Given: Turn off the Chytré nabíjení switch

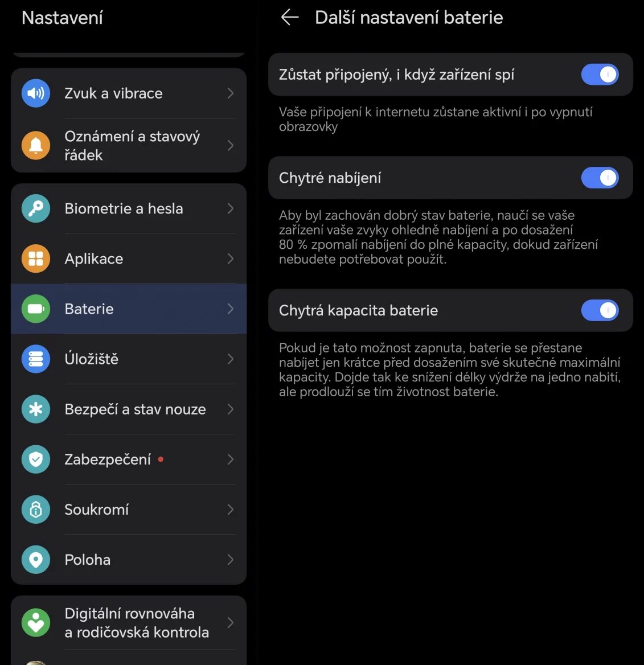Looking at the screenshot, I should coord(600,178).
